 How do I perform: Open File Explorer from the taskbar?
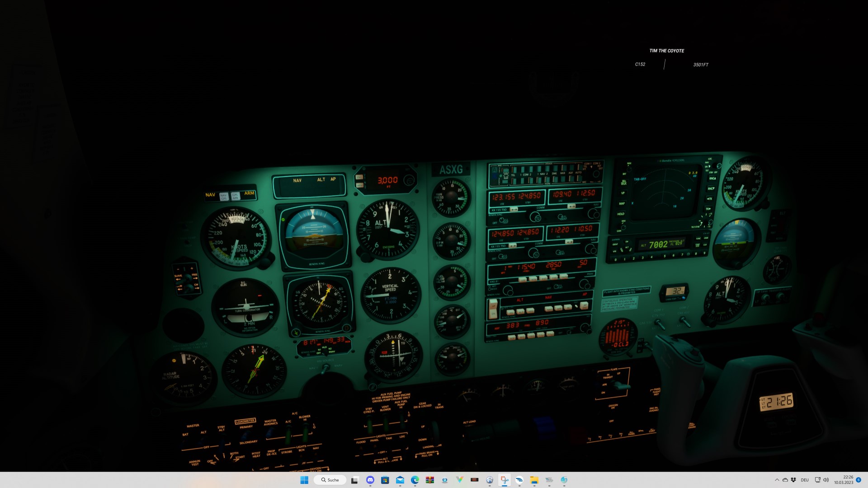[534, 480]
